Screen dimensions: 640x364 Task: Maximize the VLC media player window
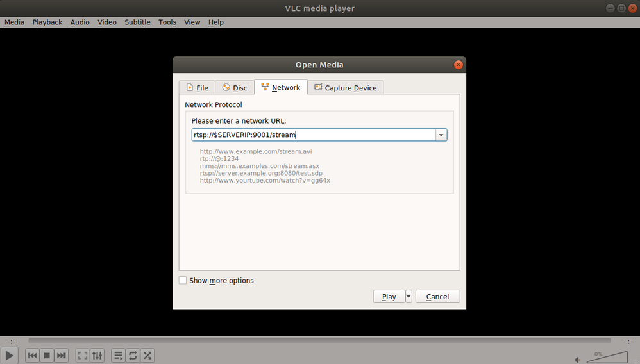coord(621,8)
